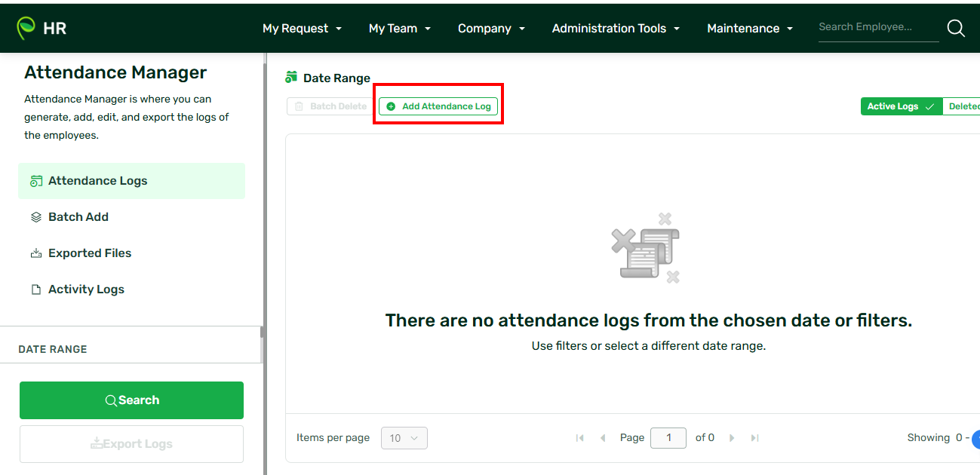The image size is (980, 475).
Task: Switch to Deleted logs view
Action: [x=962, y=106]
